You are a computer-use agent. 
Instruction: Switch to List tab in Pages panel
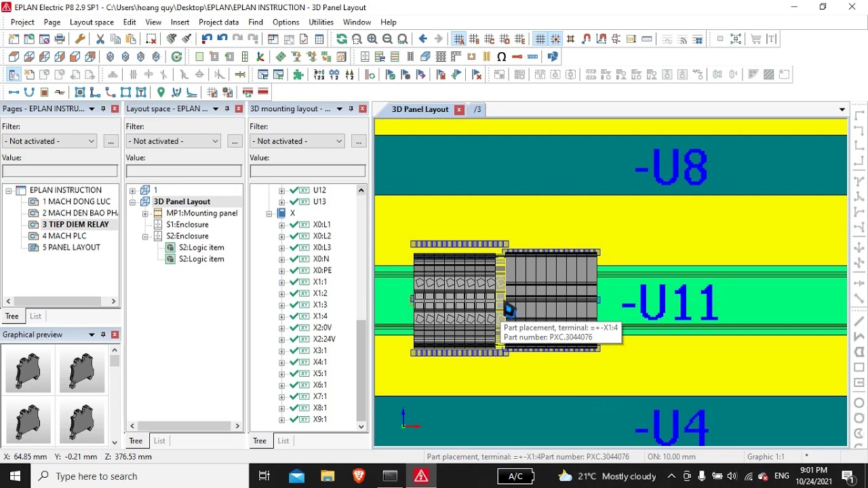pyautogui.click(x=35, y=316)
